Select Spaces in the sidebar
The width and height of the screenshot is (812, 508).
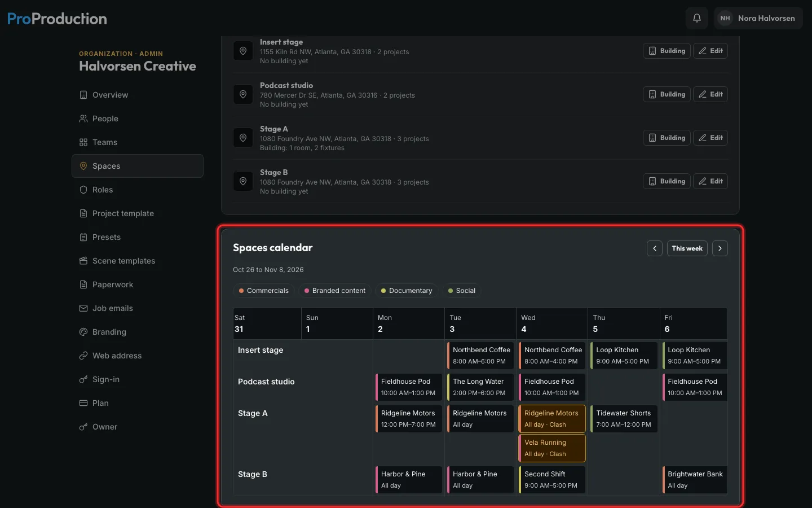[138, 166]
